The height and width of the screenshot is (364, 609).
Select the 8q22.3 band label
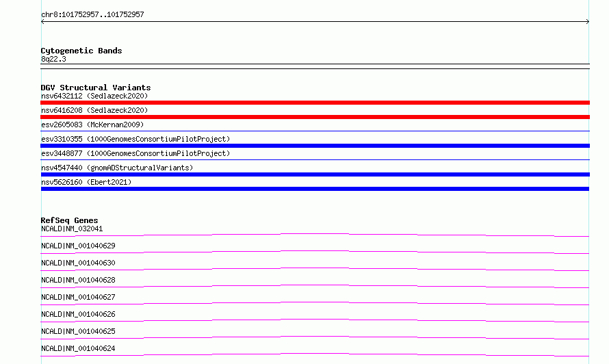click(53, 59)
